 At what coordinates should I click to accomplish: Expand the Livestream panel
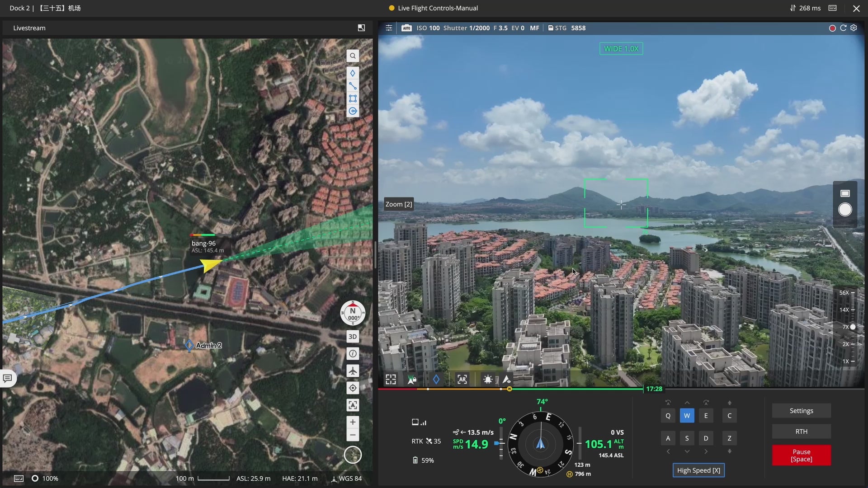coord(361,28)
